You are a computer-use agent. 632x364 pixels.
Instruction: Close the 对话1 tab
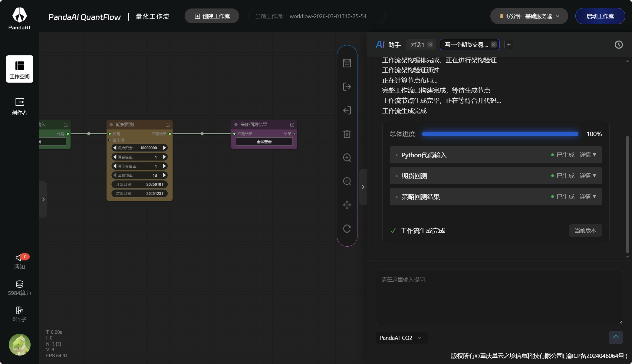[430, 45]
